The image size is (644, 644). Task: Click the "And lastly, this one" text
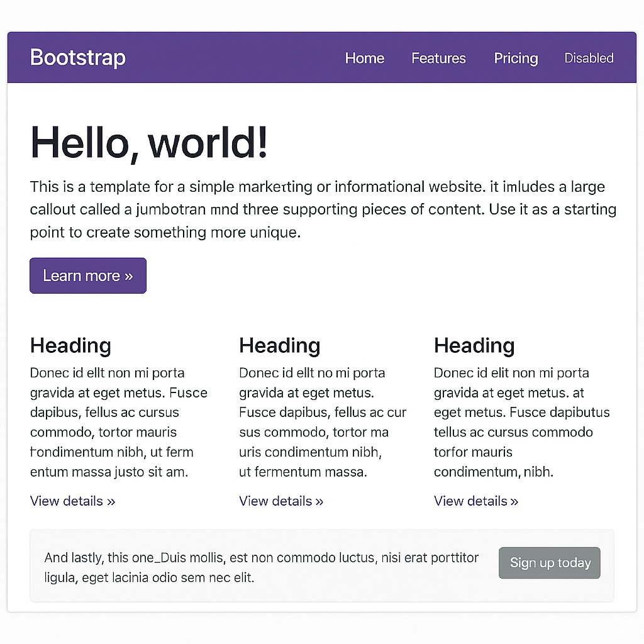pos(261,567)
